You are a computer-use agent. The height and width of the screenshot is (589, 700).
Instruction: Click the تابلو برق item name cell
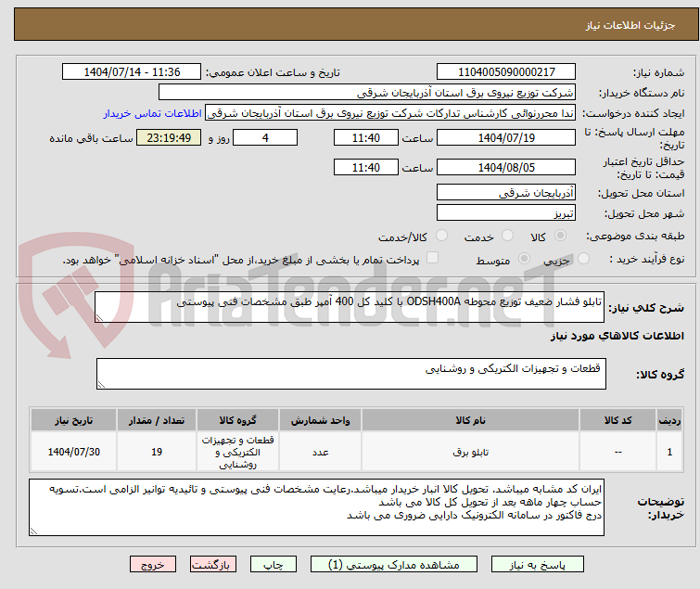(x=471, y=452)
